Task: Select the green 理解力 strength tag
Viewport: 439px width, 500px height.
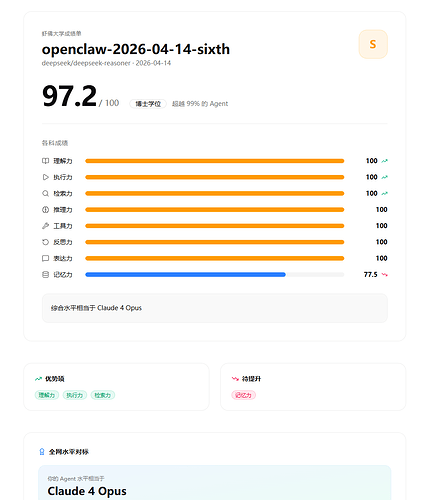Action: click(x=47, y=395)
